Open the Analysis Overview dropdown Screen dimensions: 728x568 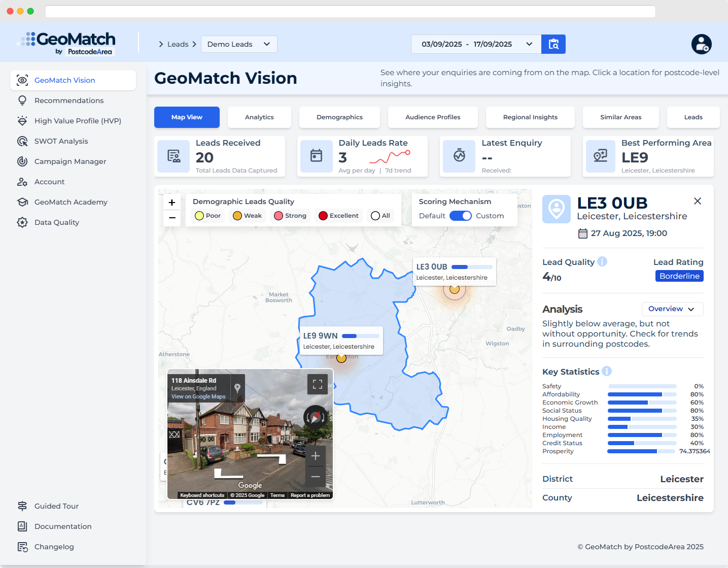point(672,309)
